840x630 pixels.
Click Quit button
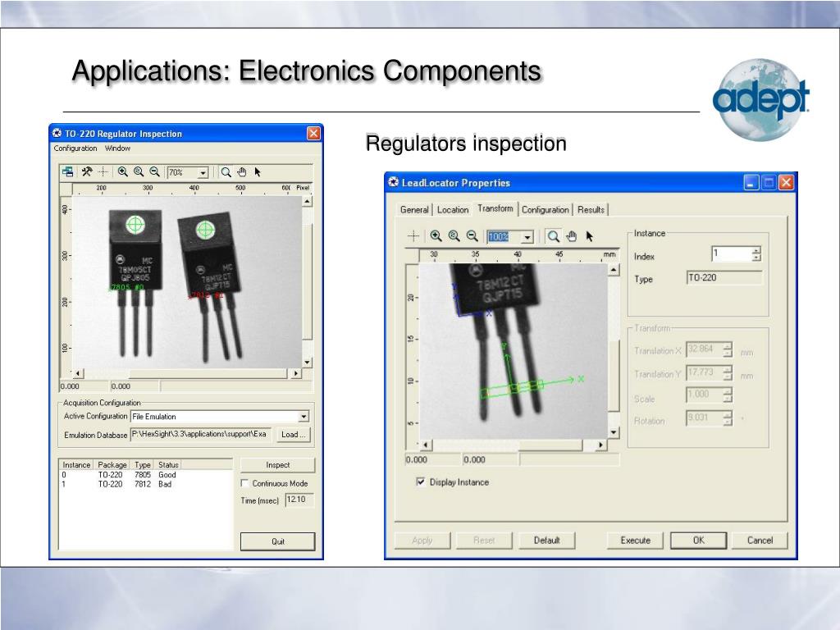click(277, 541)
